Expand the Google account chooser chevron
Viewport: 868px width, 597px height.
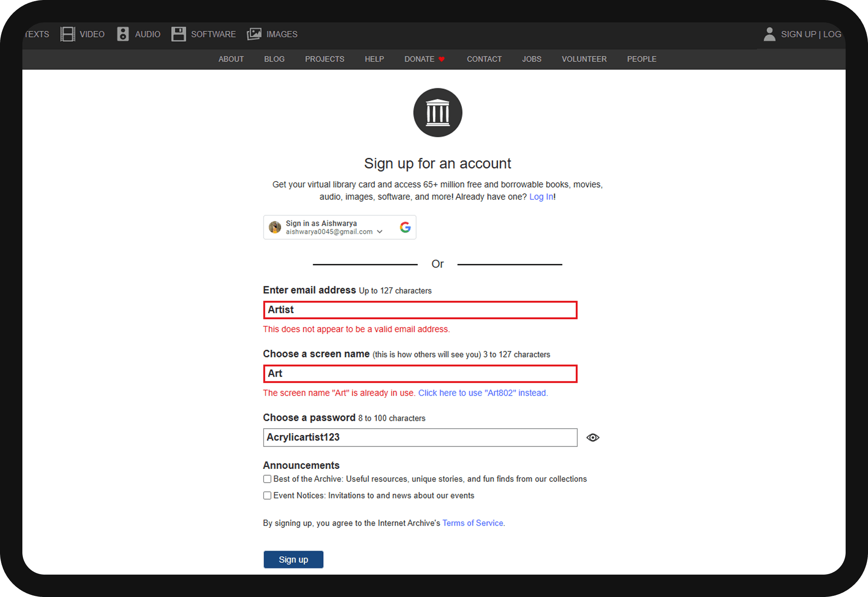click(380, 232)
